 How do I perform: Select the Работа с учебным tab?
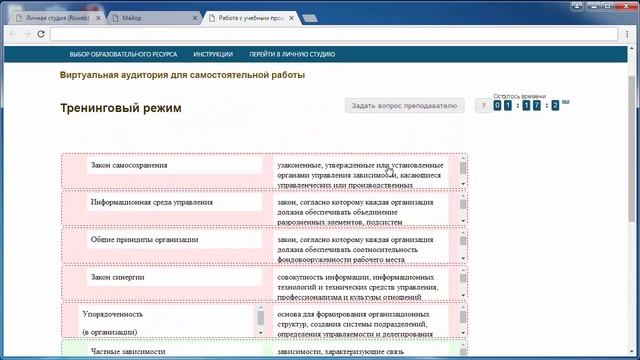(251, 18)
